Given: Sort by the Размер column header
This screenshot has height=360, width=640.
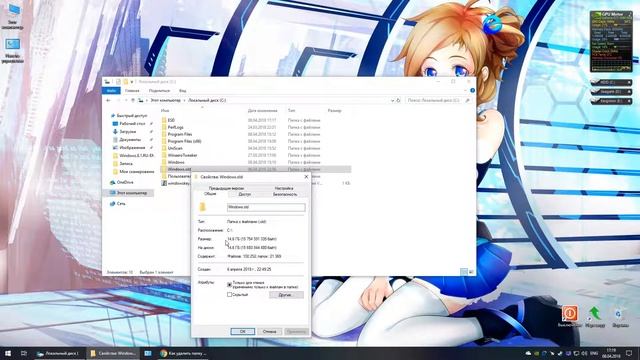Looking at the screenshot, I should [x=334, y=111].
